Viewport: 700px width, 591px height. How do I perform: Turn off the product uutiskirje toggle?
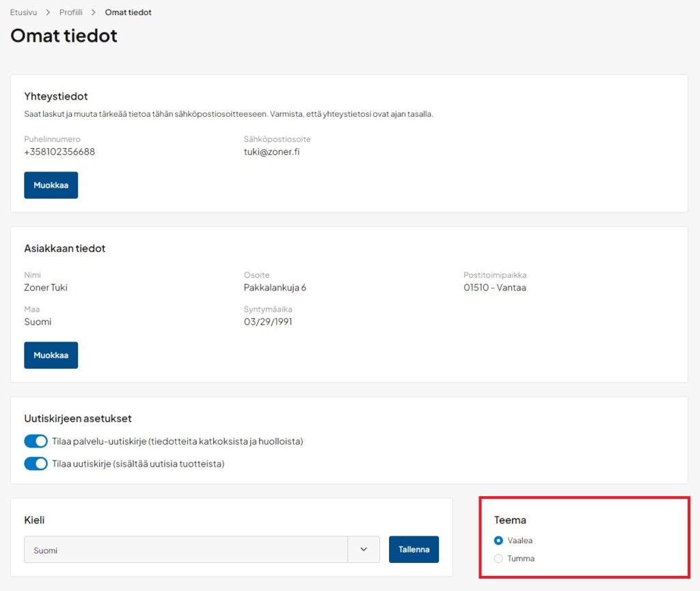36,464
